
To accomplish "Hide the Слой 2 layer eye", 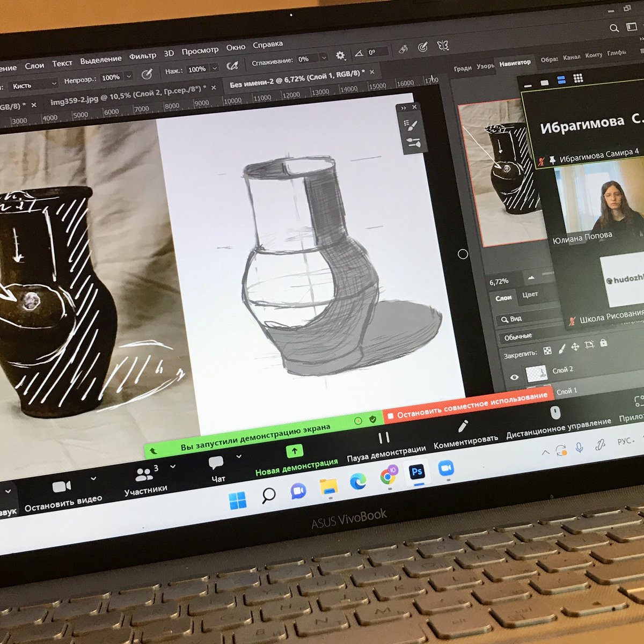I will point(514,377).
